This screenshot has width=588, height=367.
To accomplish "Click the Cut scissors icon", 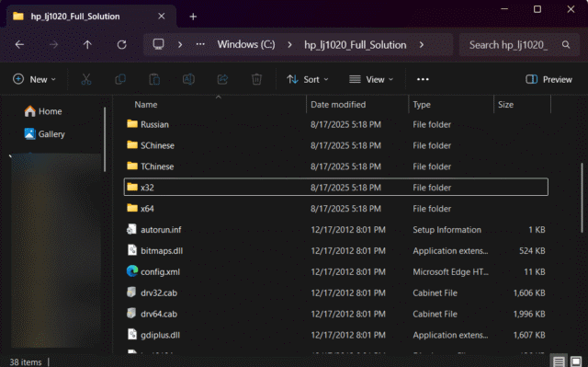I will point(86,79).
